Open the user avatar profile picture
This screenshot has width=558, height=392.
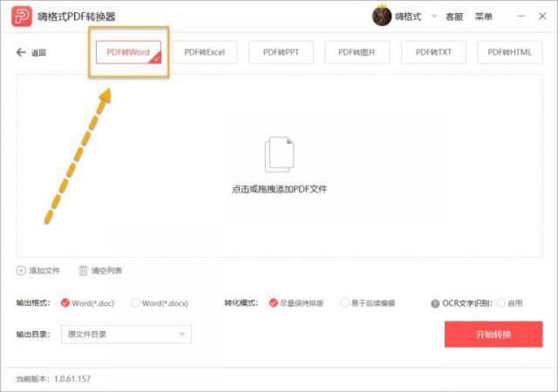pyautogui.click(x=382, y=17)
